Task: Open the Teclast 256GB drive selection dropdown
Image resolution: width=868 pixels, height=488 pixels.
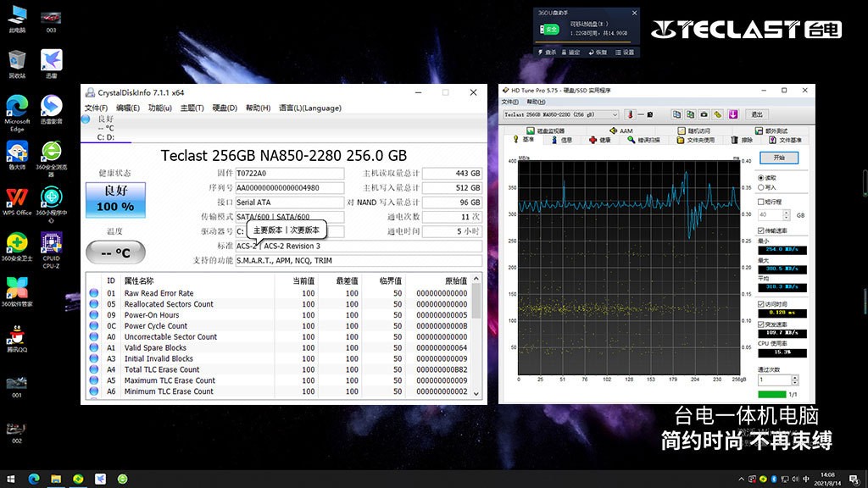Action: pyautogui.click(x=561, y=114)
